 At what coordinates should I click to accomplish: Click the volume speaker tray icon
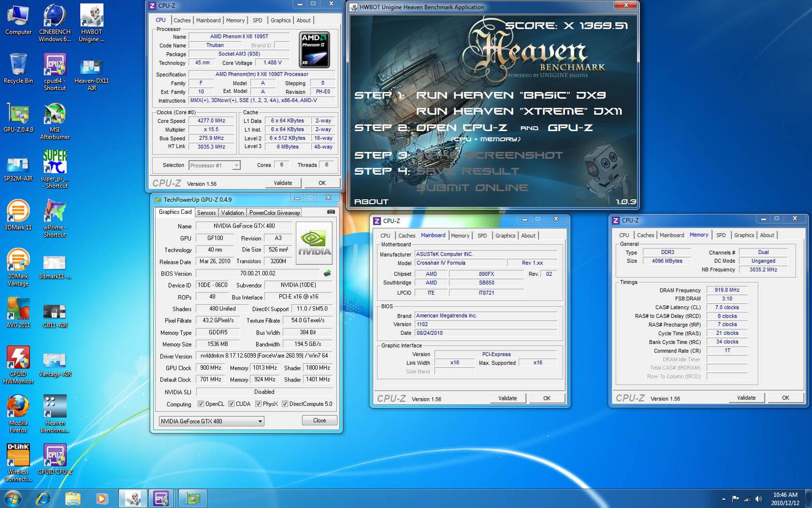click(759, 499)
